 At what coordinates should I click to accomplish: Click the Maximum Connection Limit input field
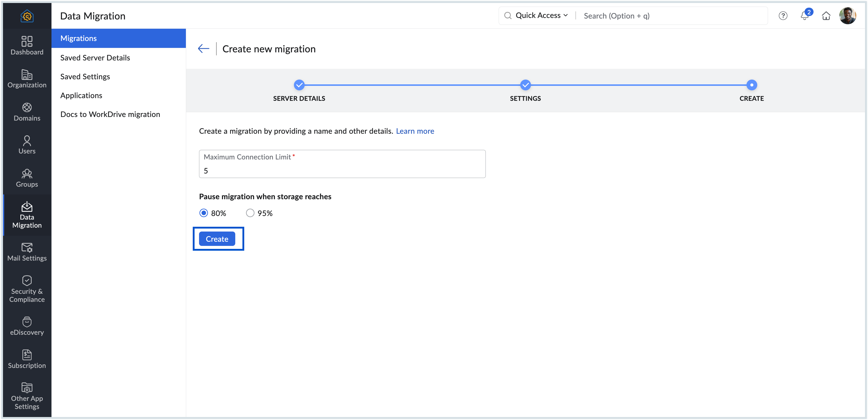pos(342,171)
